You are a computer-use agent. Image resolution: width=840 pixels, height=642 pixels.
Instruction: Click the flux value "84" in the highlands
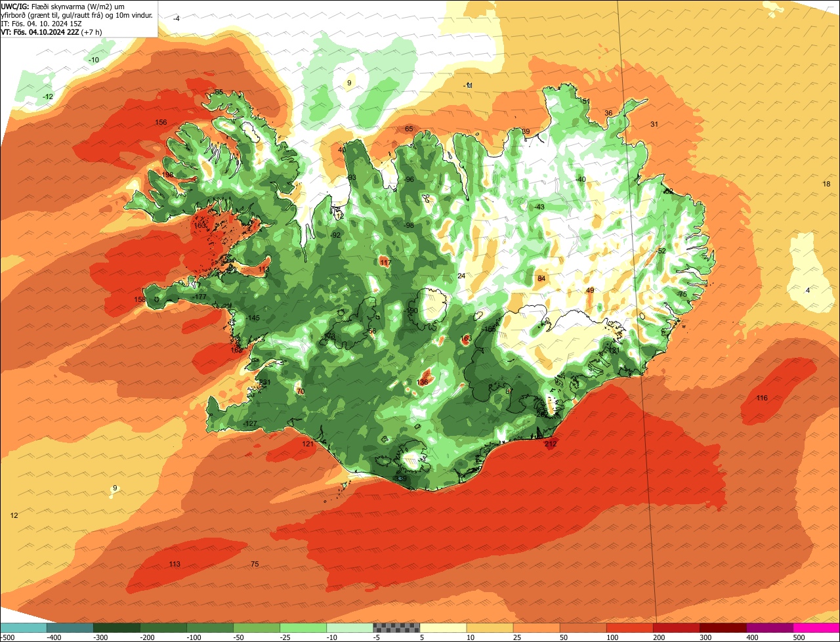coord(541,279)
